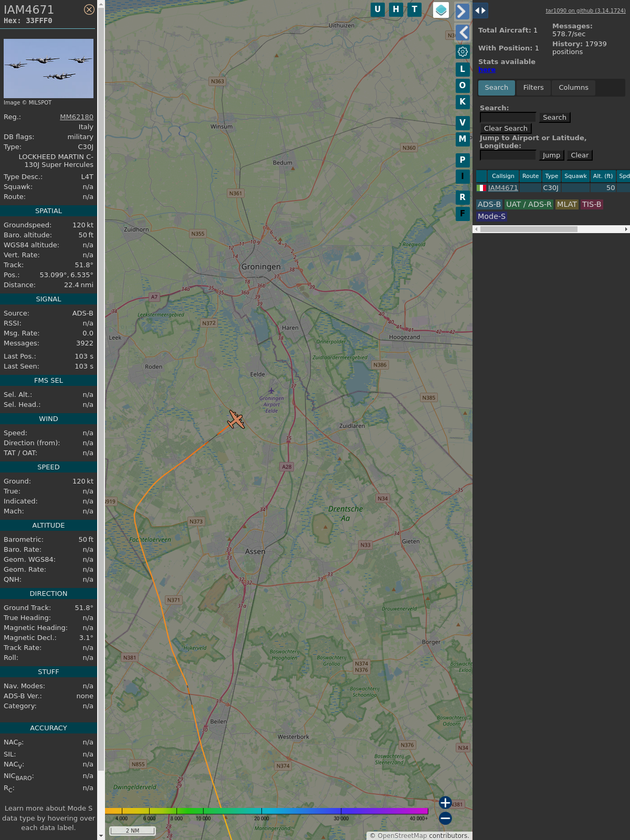Image resolution: width=630 pixels, height=840 pixels.
Task: Toggle the K map option button
Action: [x=463, y=102]
